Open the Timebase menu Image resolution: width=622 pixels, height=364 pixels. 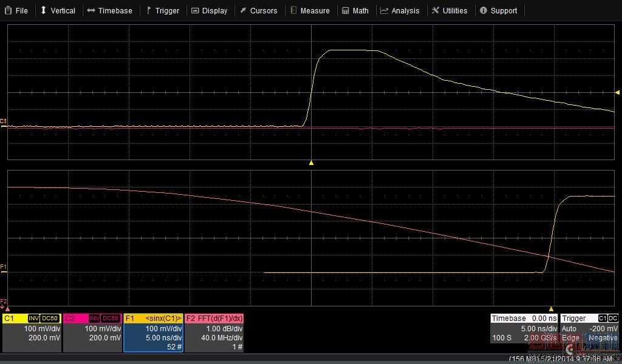110,11
